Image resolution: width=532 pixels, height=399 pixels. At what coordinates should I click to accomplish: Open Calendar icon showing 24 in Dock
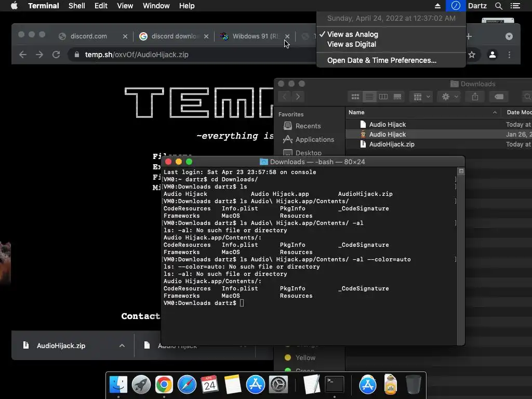click(x=209, y=385)
